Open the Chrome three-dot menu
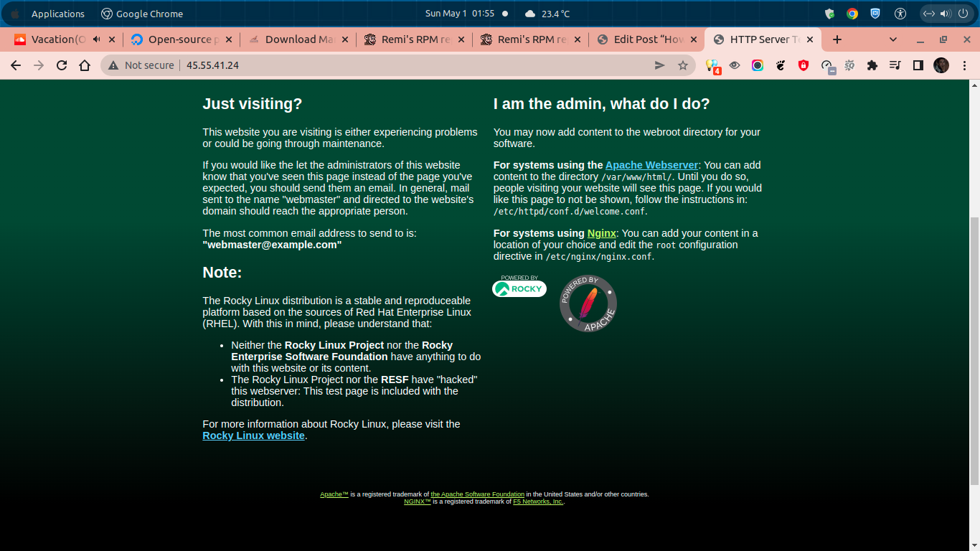 (x=964, y=65)
